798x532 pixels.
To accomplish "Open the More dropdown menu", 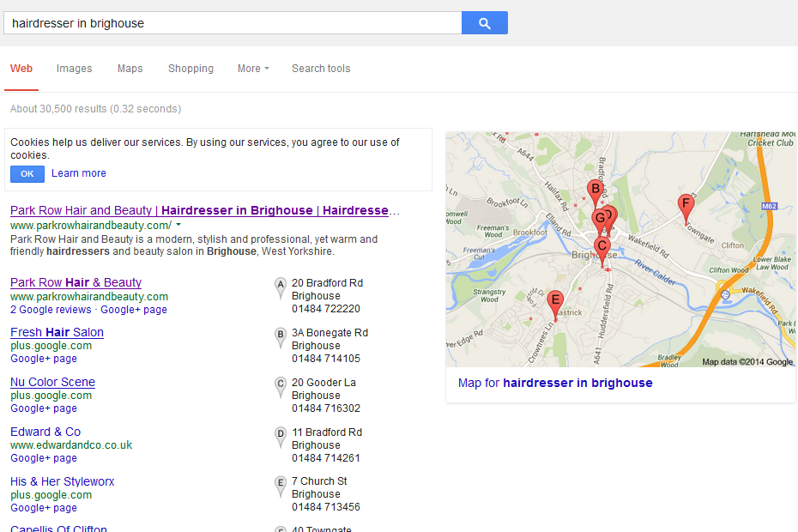I will click(x=253, y=69).
